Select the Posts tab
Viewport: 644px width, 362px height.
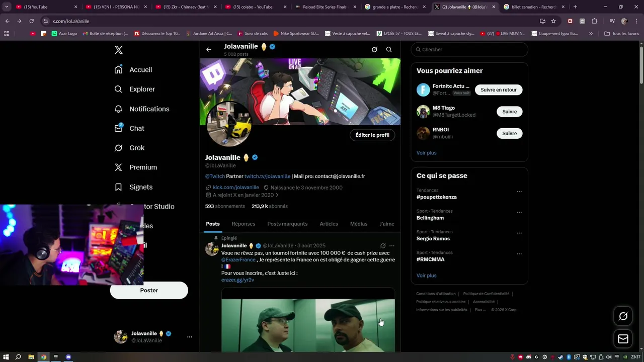coord(213,224)
